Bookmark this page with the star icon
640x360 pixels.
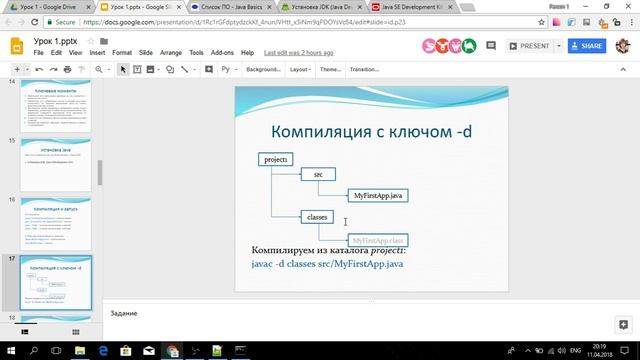541,22
